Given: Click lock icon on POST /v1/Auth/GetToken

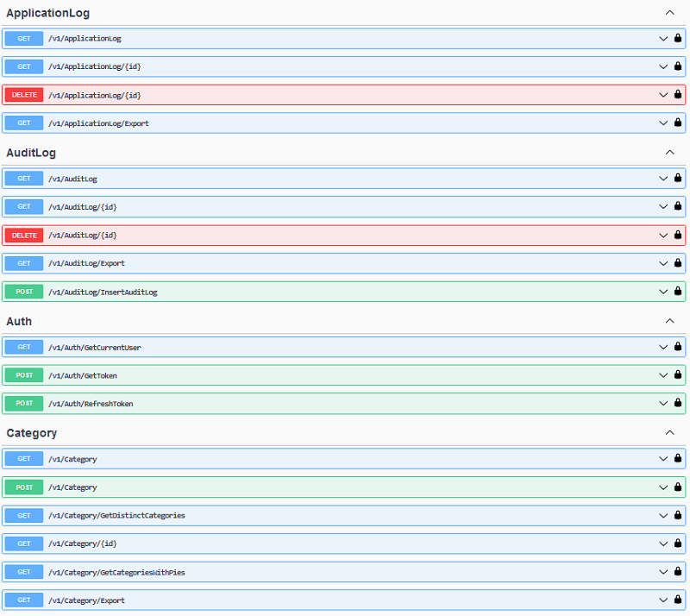Looking at the screenshot, I should click(678, 374).
